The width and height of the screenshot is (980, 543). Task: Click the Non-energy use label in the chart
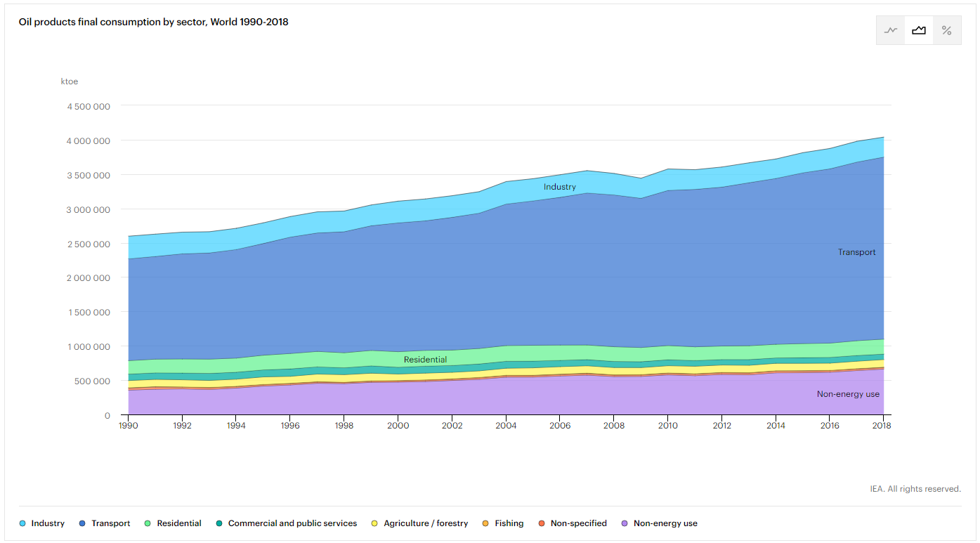[848, 394]
